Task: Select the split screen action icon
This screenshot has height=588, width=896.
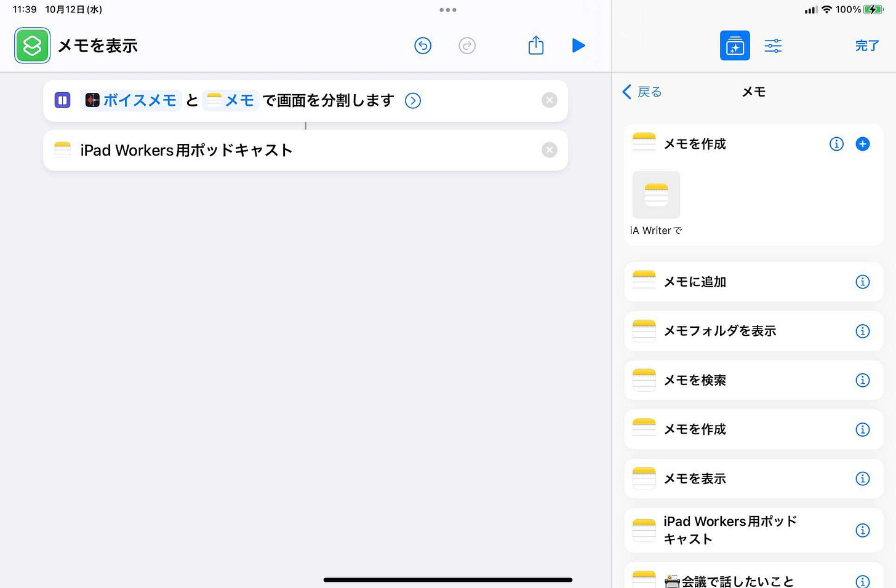Action: click(x=63, y=100)
